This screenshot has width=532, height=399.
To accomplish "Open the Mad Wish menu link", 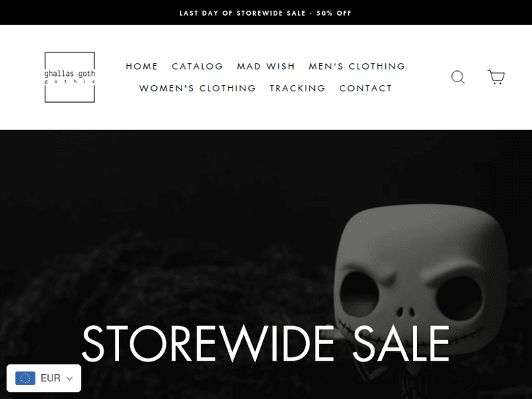I will click(266, 66).
